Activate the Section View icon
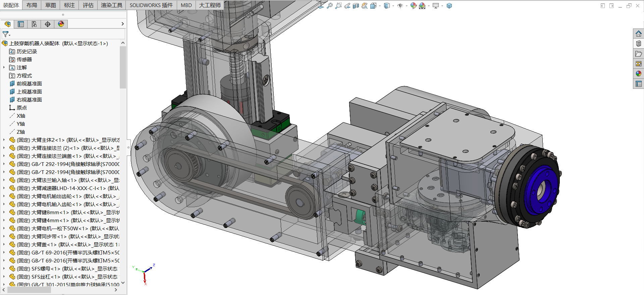Screen dimensions: 644x295 coord(356,6)
